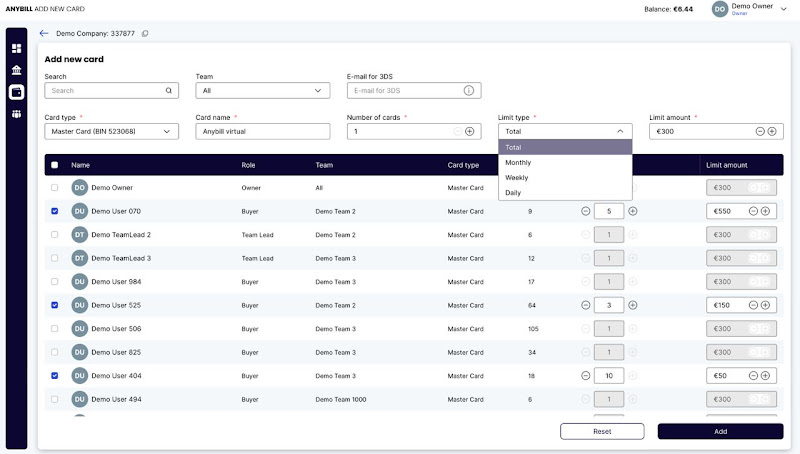The width and height of the screenshot is (800, 454).
Task: Increase card count for Demo User 525
Action: (x=633, y=305)
